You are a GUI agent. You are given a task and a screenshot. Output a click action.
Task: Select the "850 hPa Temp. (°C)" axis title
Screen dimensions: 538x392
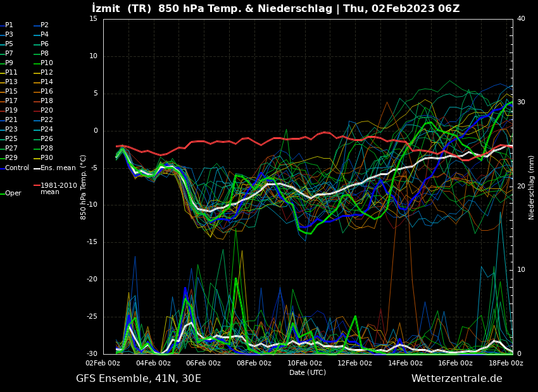83,187
